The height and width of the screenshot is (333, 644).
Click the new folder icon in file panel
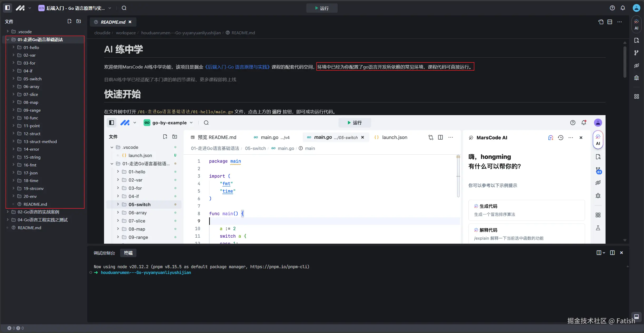[78, 21]
